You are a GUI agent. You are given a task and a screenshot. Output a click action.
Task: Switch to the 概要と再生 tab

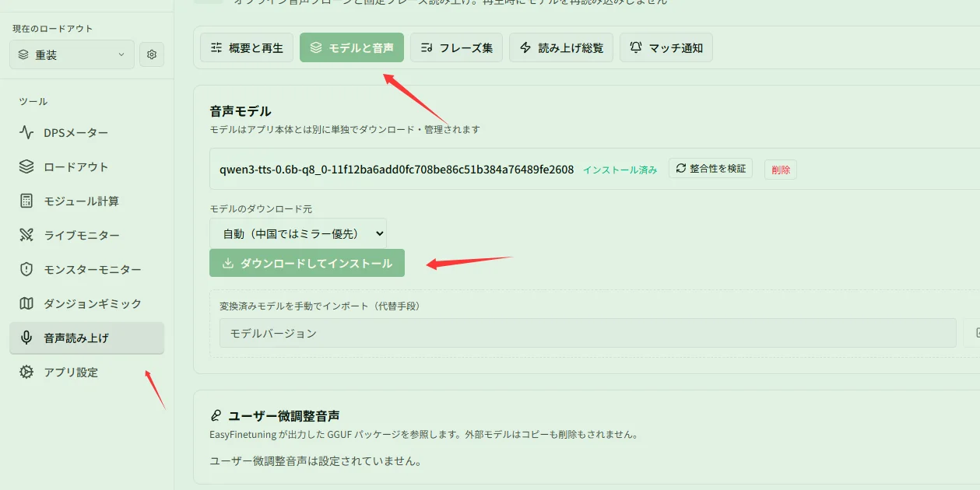(247, 47)
